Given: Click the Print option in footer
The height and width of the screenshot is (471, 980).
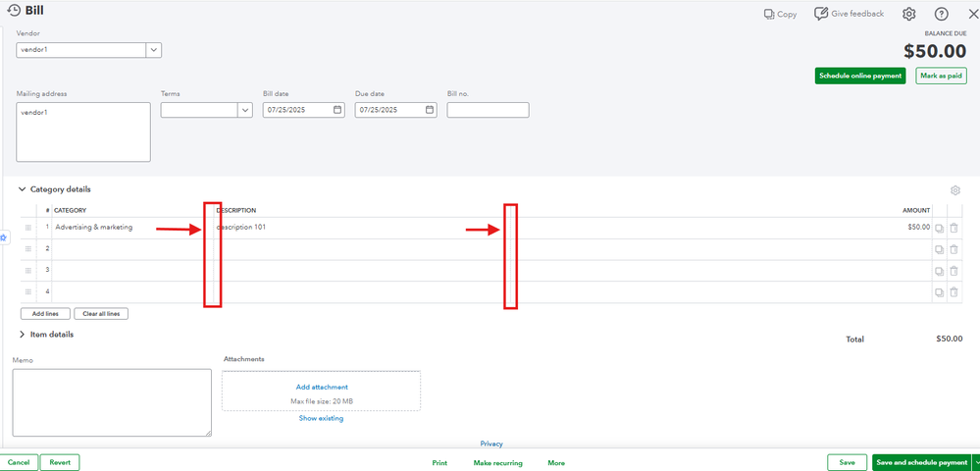Looking at the screenshot, I should click(440, 463).
